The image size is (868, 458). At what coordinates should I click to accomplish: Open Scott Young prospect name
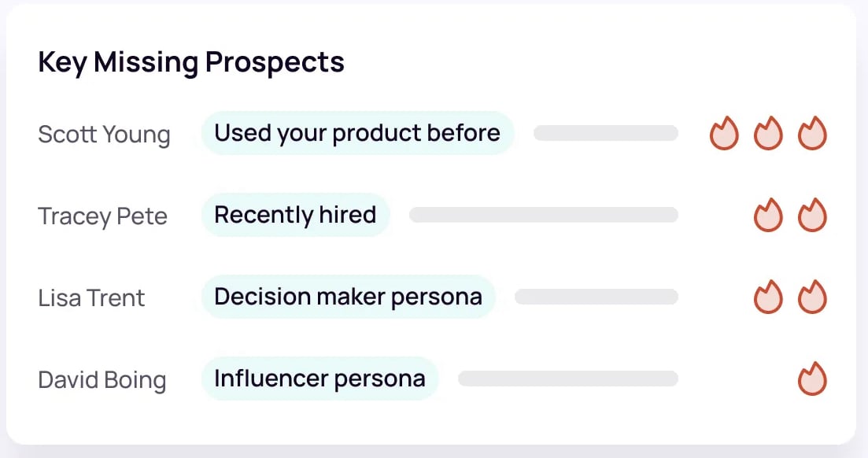click(104, 135)
